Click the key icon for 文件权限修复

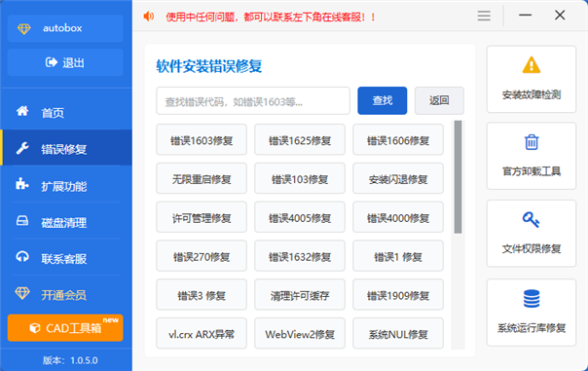[x=531, y=219]
